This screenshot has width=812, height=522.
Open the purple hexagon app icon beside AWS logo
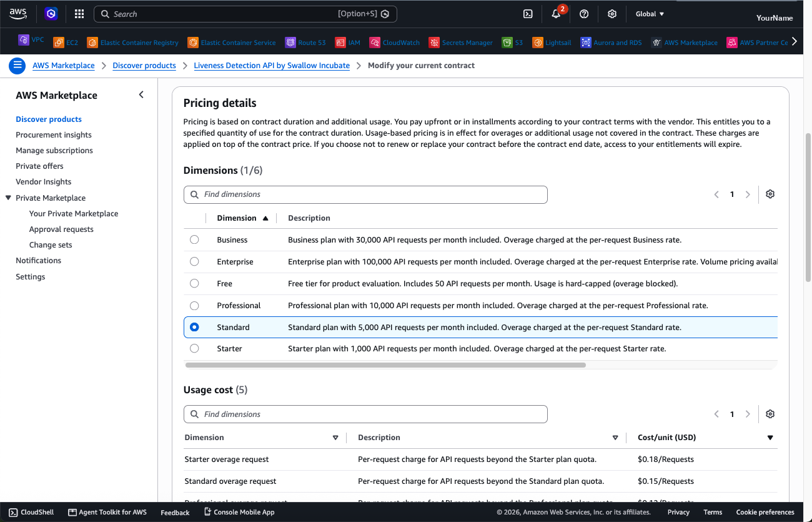click(x=51, y=14)
